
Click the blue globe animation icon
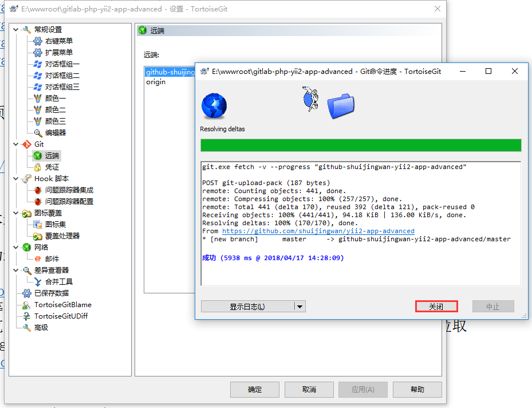[214, 106]
